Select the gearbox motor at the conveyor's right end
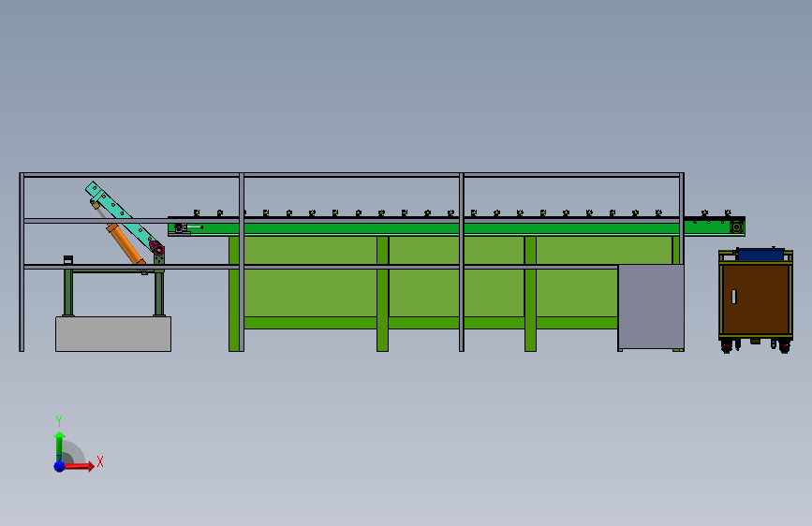 click(x=736, y=226)
